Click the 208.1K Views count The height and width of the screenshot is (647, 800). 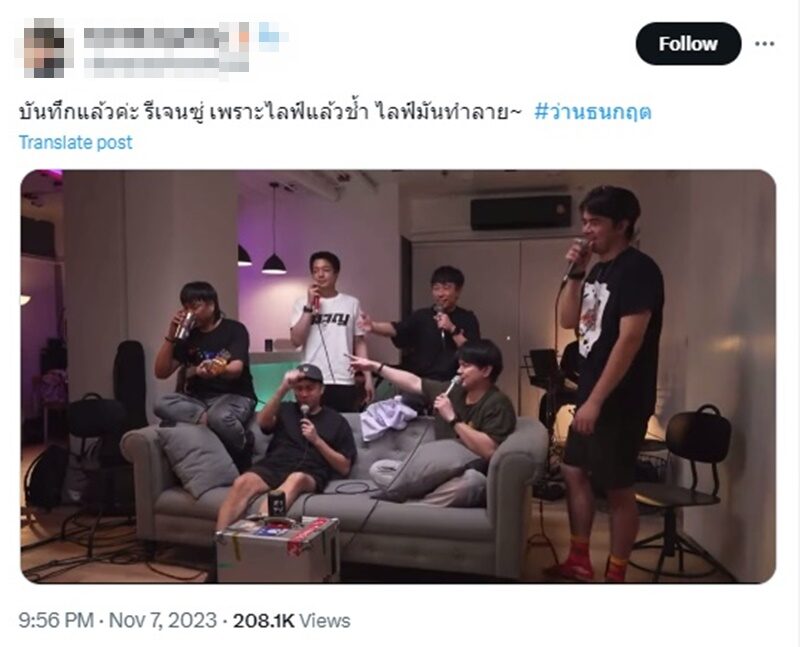point(291,620)
